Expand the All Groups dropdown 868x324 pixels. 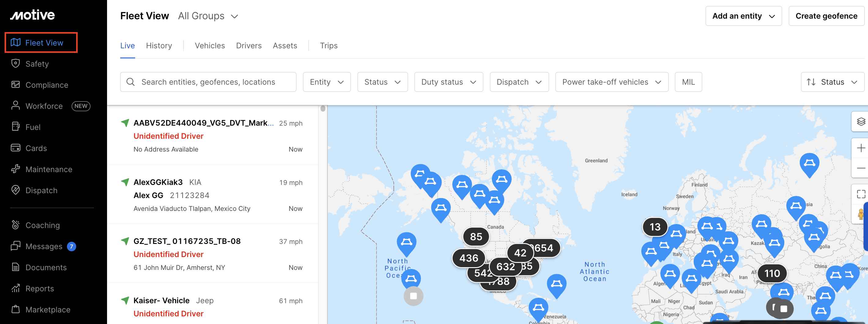(x=208, y=16)
